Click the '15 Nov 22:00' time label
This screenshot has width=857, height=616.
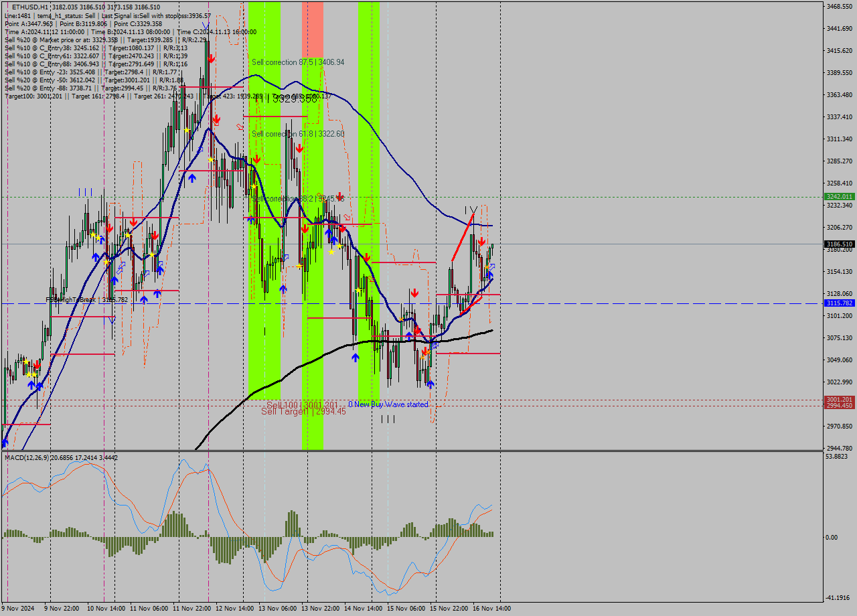(449, 609)
